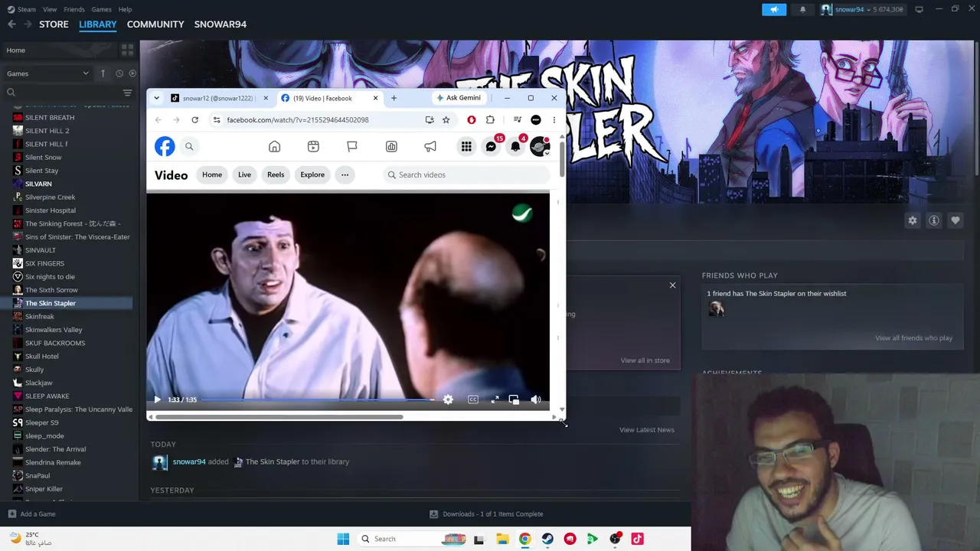Open Steam notifications bell
Screen dimensions: 980x551
pos(802,9)
